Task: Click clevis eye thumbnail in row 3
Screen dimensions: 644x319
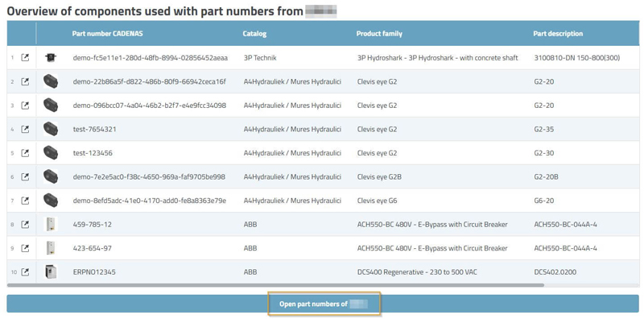Action: click(51, 106)
